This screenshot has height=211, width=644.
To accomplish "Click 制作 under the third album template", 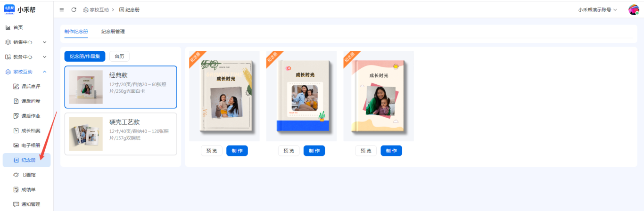I will pos(391,151).
